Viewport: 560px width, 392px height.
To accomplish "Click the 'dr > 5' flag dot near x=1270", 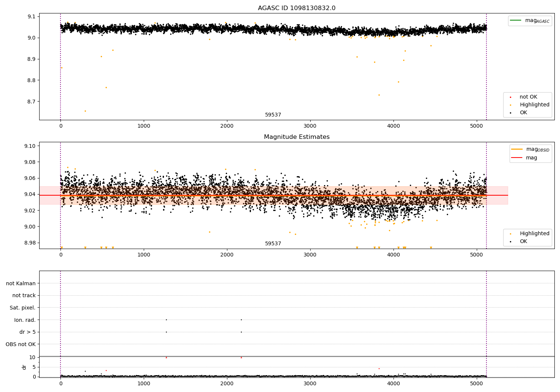I will click(166, 332).
